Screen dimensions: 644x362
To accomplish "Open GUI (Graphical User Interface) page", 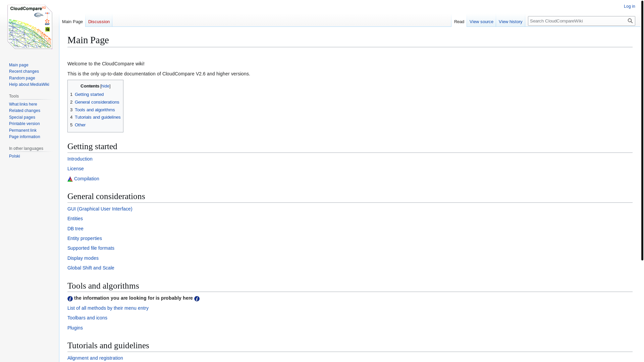I will (x=100, y=209).
